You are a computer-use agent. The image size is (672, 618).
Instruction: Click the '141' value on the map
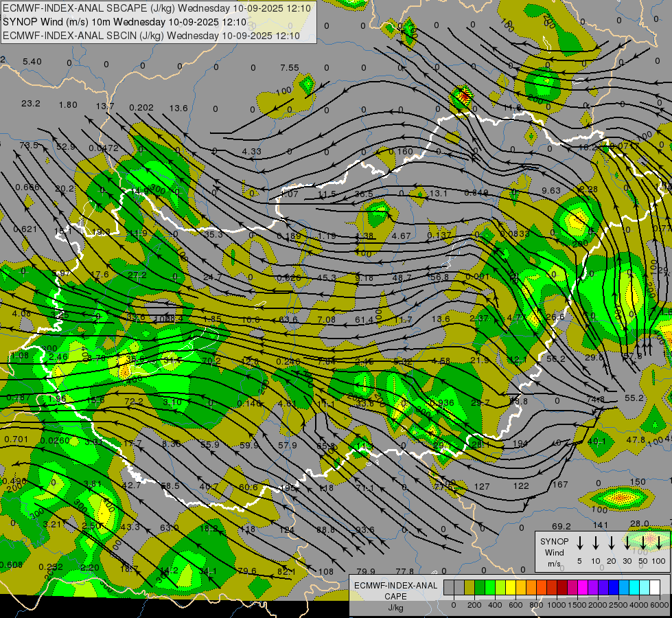click(x=601, y=525)
